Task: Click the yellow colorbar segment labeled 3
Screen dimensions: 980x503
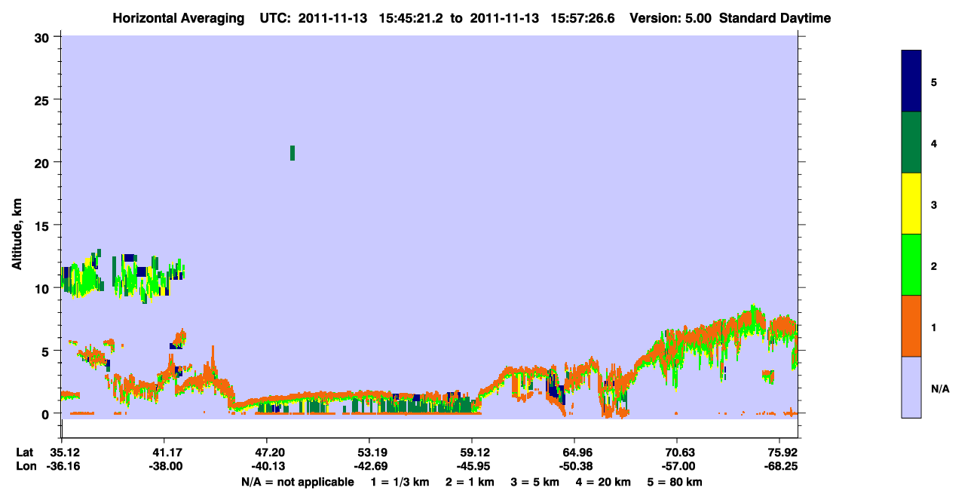Action: [x=911, y=204]
